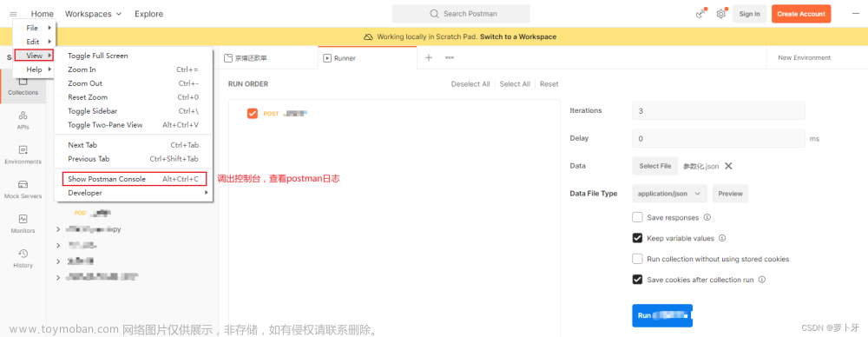The image size is (868, 337).
Task: Click Deselect All
Action: pyautogui.click(x=470, y=84)
